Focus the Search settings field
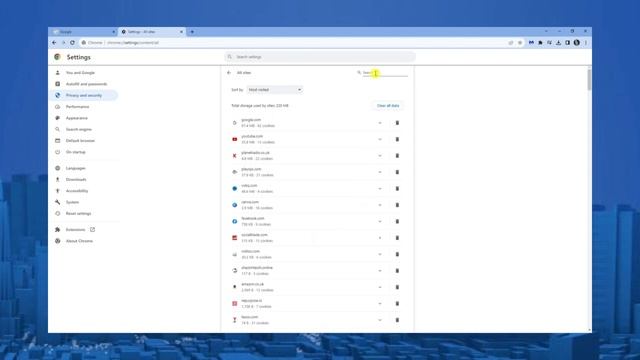The width and height of the screenshot is (640, 360). pyautogui.click(x=320, y=57)
